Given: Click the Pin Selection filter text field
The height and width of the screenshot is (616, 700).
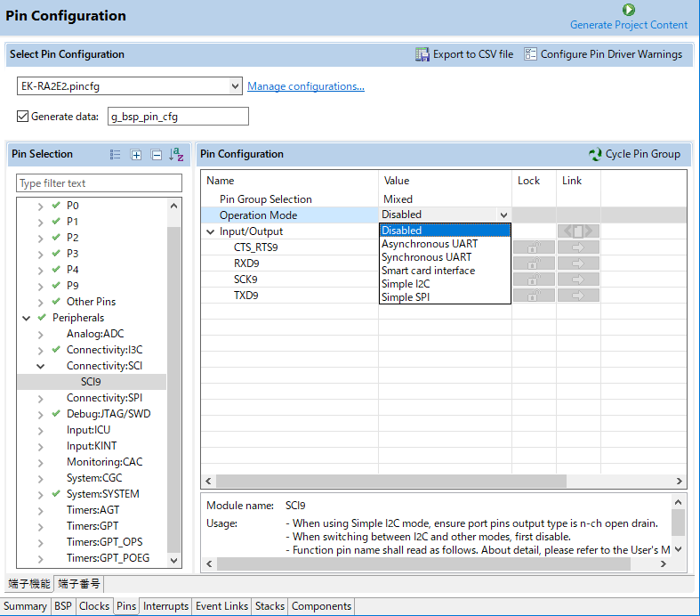Looking at the screenshot, I should pos(99,183).
